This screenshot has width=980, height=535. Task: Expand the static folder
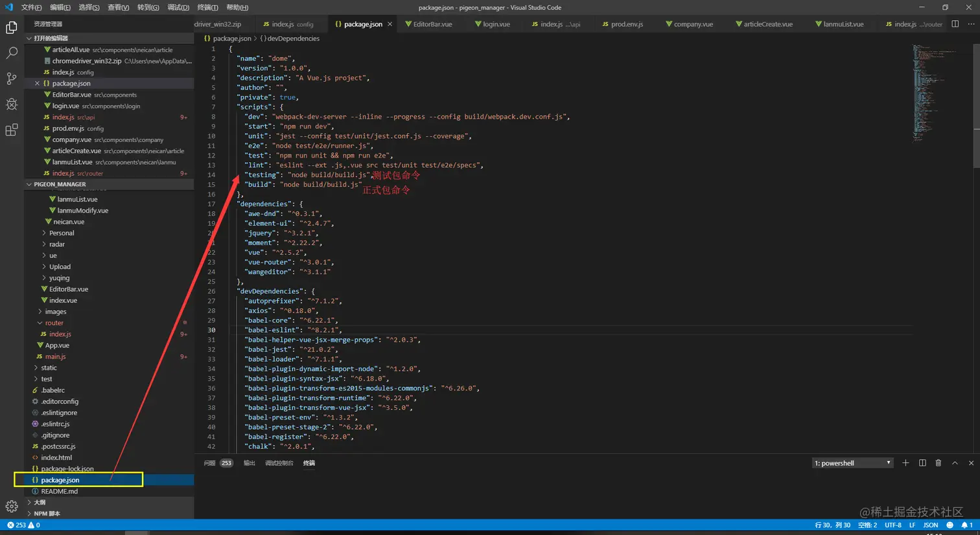[49, 368]
